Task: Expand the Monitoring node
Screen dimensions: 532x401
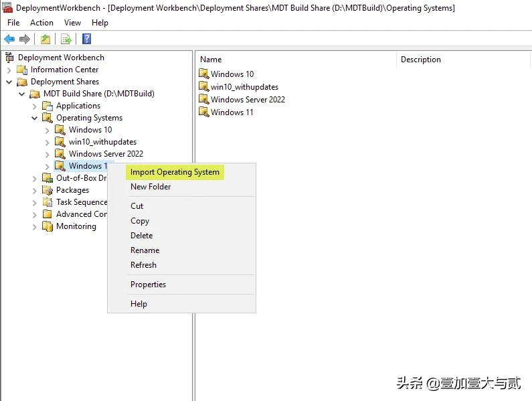Action: coord(35,227)
